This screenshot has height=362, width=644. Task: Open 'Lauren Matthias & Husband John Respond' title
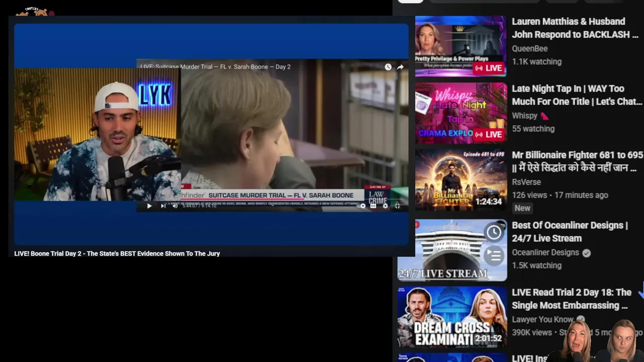tap(575, 28)
